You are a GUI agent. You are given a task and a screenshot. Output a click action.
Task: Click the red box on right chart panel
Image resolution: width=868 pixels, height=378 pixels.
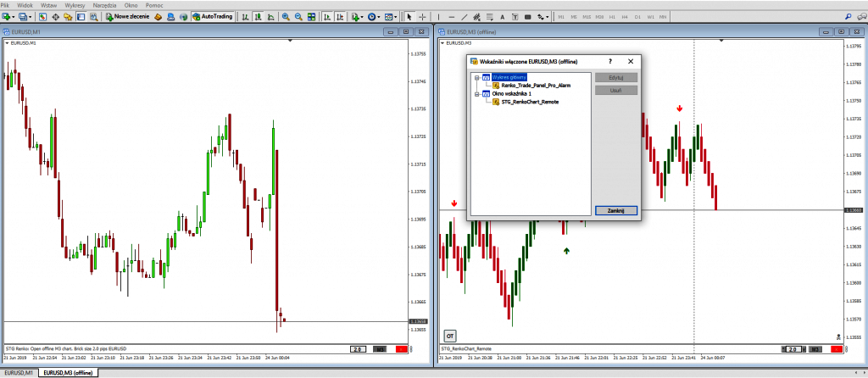click(835, 349)
